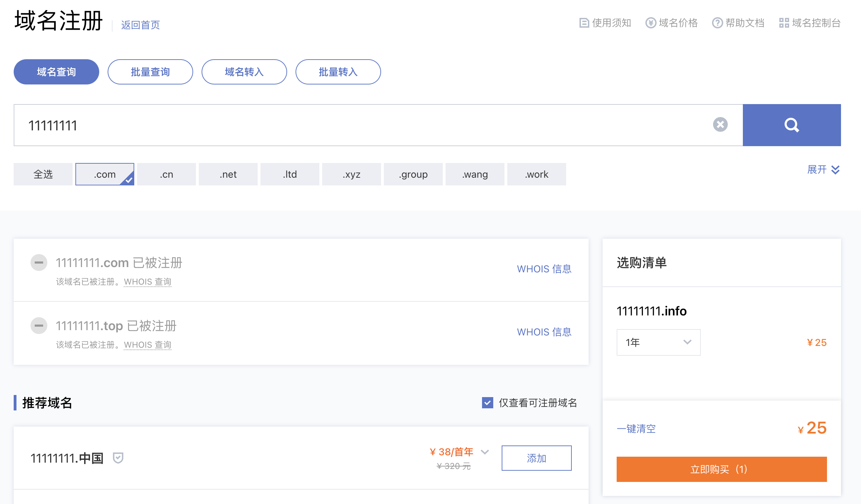Viewport: 861px width, 504px height.
Task: Switch to the 域名转入 tab
Action: pyautogui.click(x=244, y=72)
